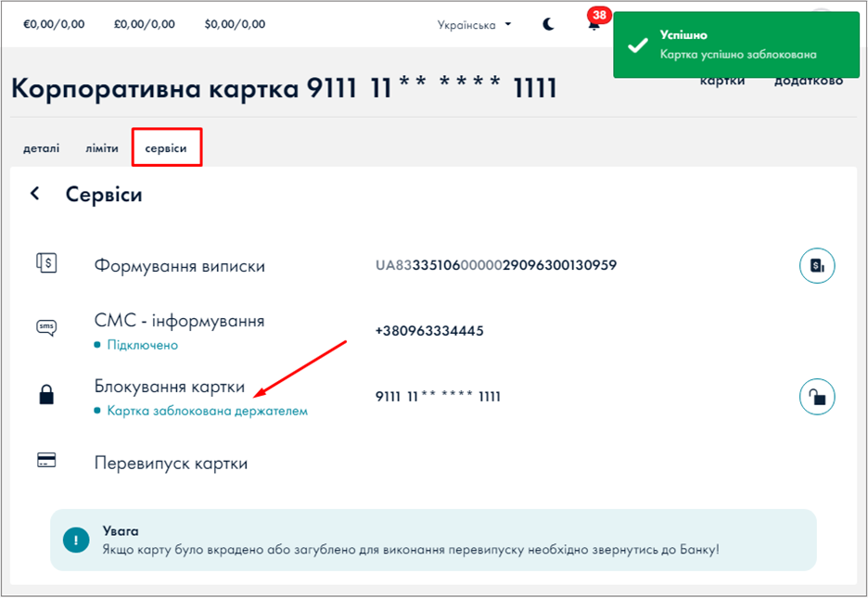The width and height of the screenshot is (868, 598).
Task: Click the back arrow beside Сервіси heading
Action: pos(35,194)
